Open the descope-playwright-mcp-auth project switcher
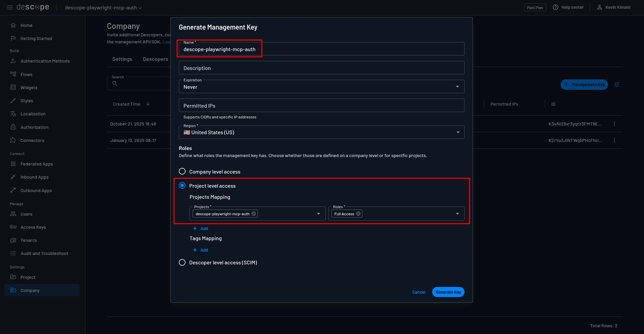644x334 pixels. click(103, 7)
